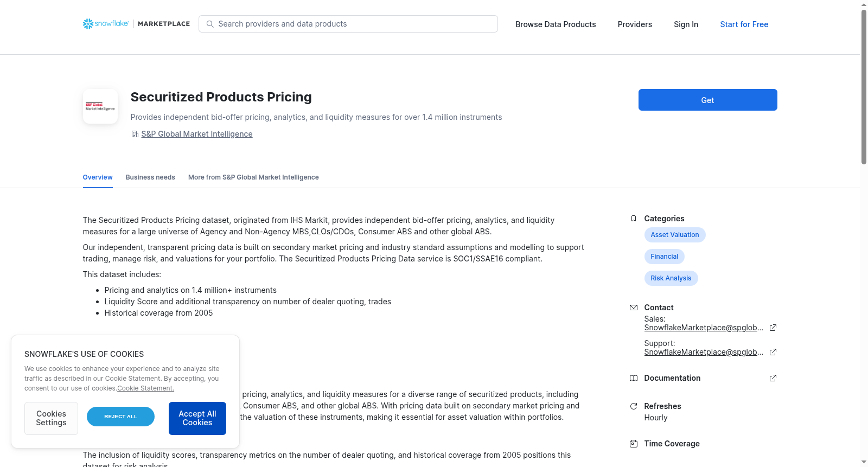Image resolution: width=868 pixels, height=467 pixels.
Task: Click the scrollbar up arrow
Action: click(864, 4)
